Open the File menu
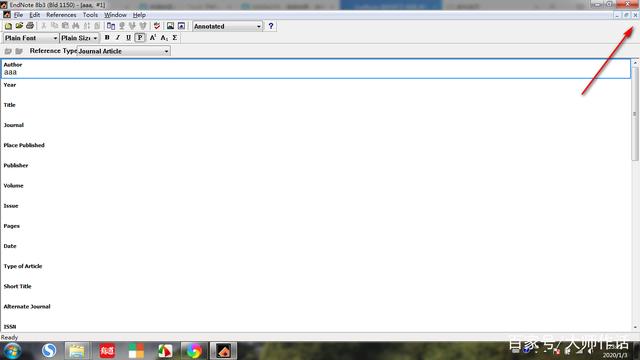Screen dimensions: 640x360 pos(18,15)
